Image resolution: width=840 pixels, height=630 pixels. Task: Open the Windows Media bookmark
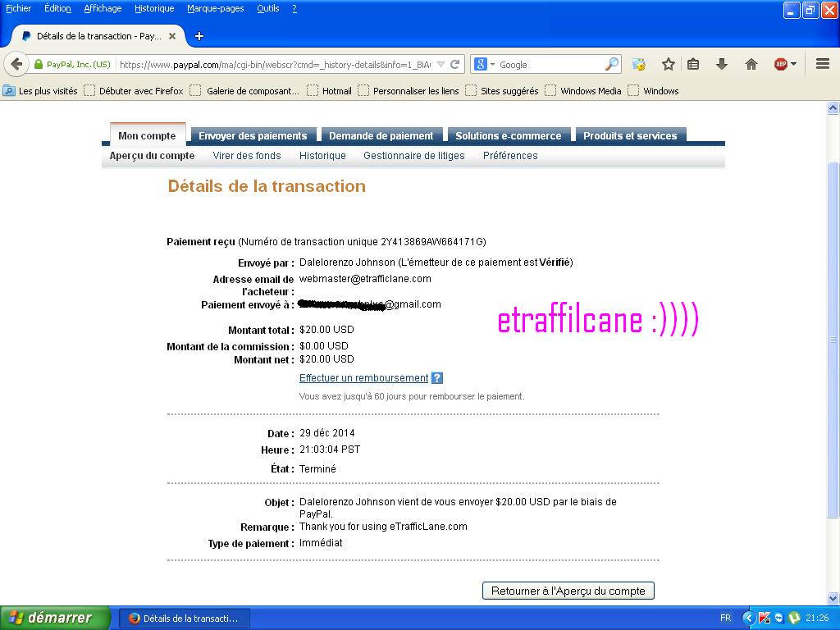584,91
